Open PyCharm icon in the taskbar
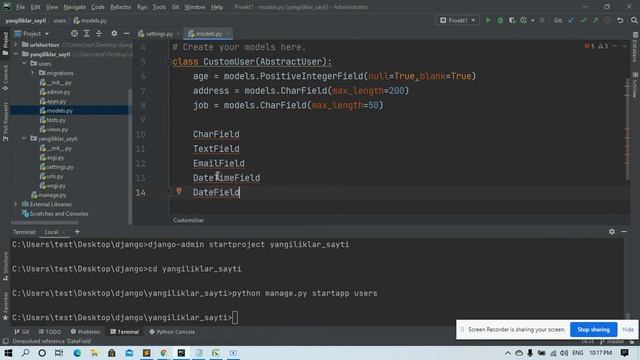Viewport: 640px width, 360px height. point(181,353)
